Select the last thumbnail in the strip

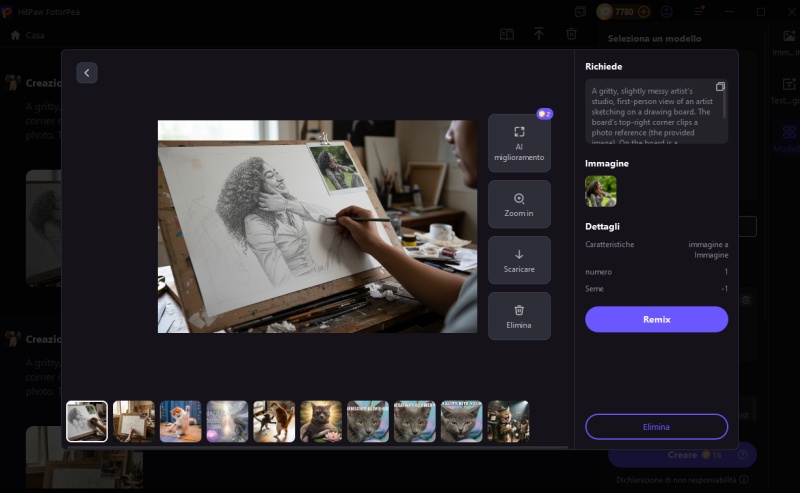tap(507, 421)
